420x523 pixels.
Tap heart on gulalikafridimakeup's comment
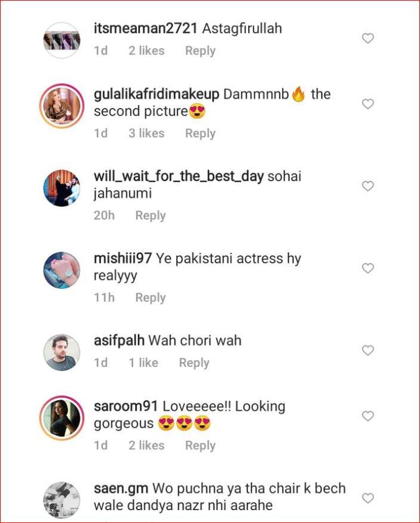coord(367,104)
